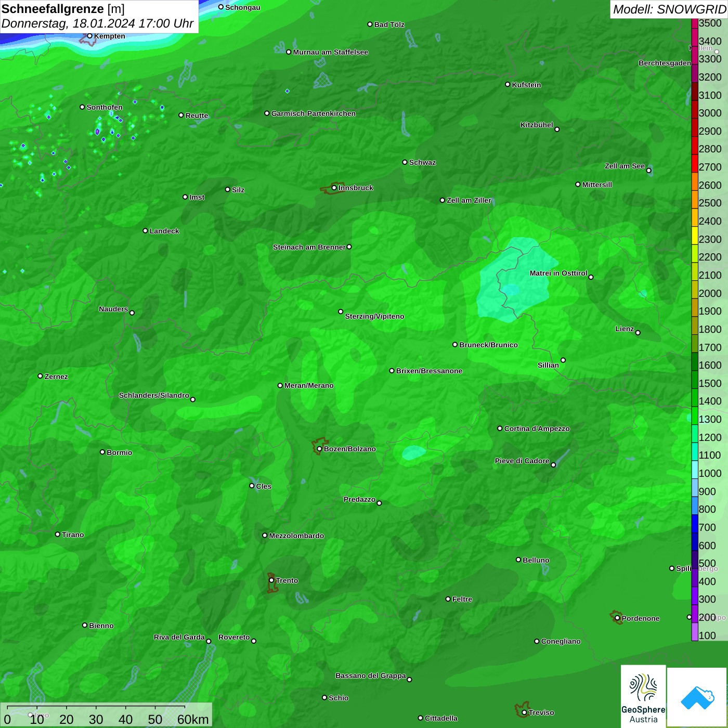Click the Pordenone city marker
The width and height of the screenshot is (728, 728).
(x=617, y=618)
